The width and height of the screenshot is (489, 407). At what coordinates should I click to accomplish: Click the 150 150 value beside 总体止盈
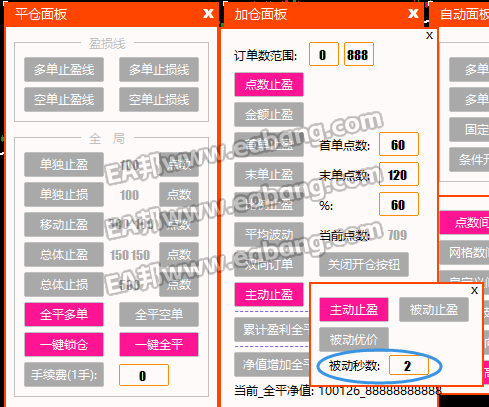130,255
